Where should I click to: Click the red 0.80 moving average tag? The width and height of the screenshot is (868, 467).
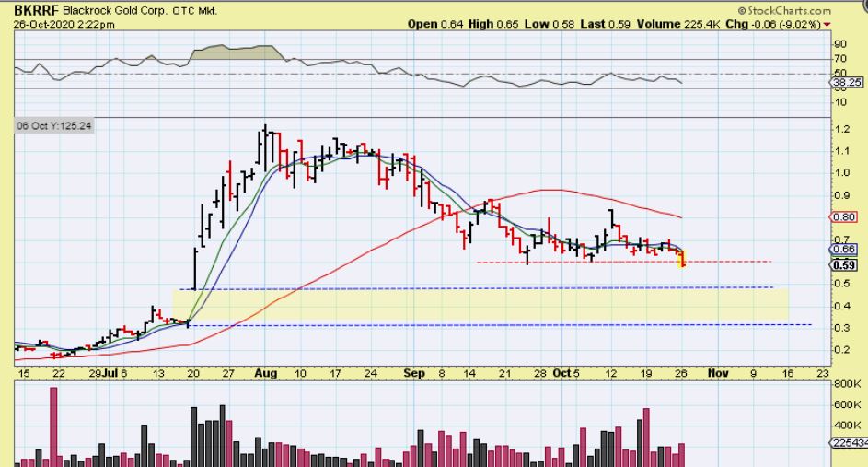tap(844, 217)
